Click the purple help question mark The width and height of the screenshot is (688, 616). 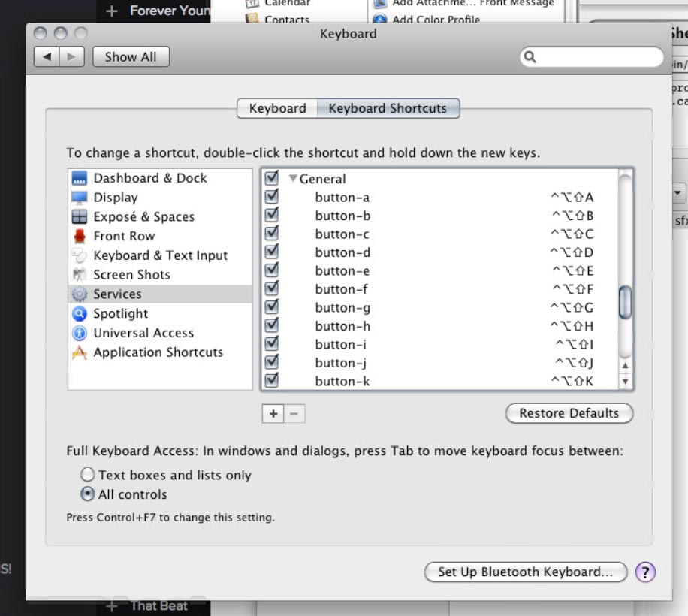pos(645,572)
